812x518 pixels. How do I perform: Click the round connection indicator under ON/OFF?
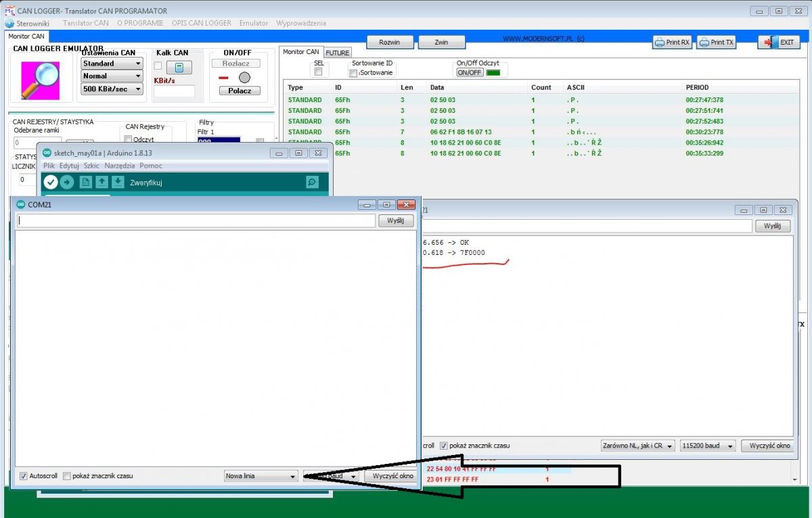244,78
